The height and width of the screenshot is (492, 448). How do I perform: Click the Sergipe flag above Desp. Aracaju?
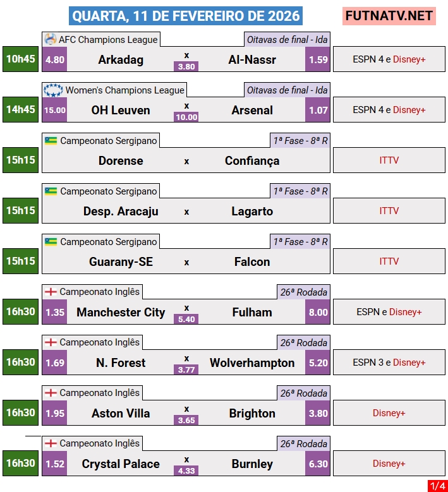[51, 191]
